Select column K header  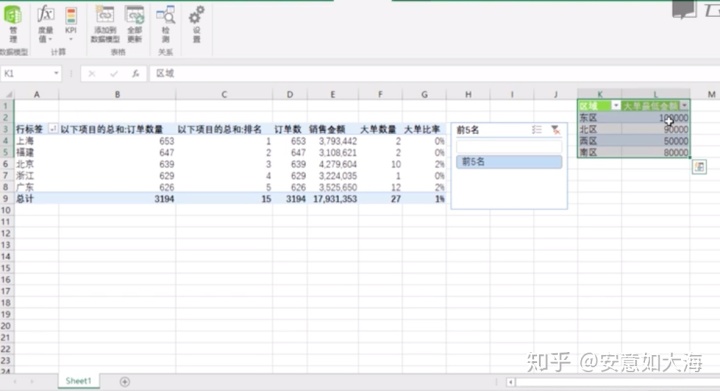pyautogui.click(x=600, y=94)
